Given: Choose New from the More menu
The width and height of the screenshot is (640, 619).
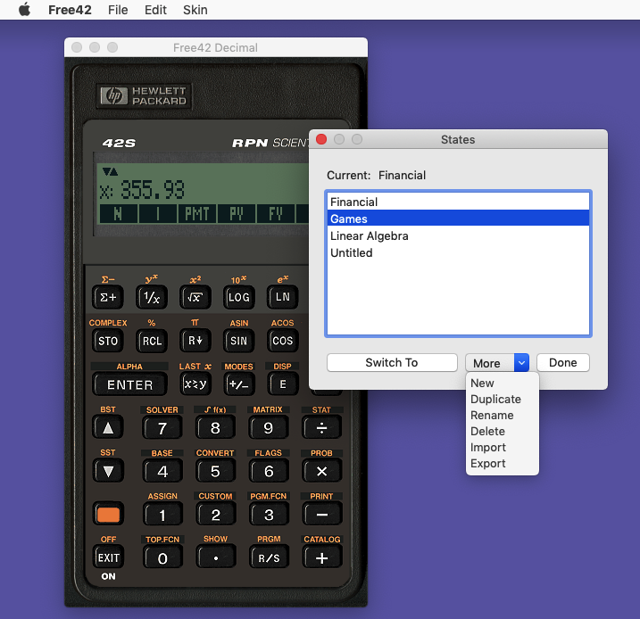Looking at the screenshot, I should [502, 383].
